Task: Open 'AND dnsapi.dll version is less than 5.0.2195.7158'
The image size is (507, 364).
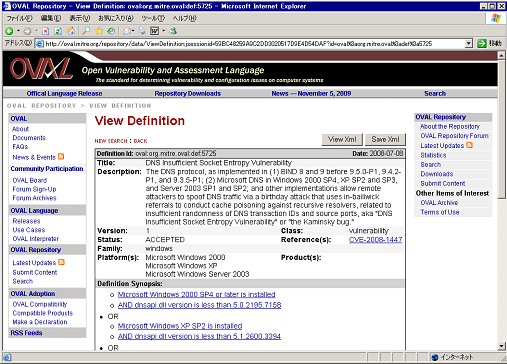Action: click(x=199, y=305)
